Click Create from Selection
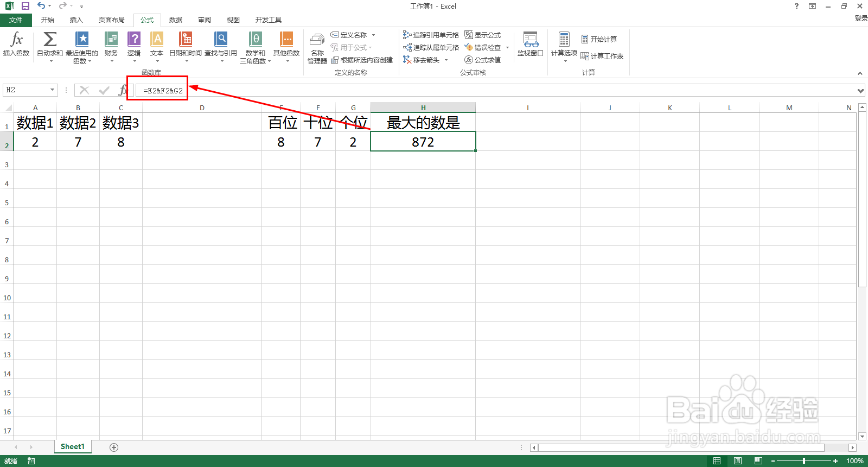 point(362,60)
